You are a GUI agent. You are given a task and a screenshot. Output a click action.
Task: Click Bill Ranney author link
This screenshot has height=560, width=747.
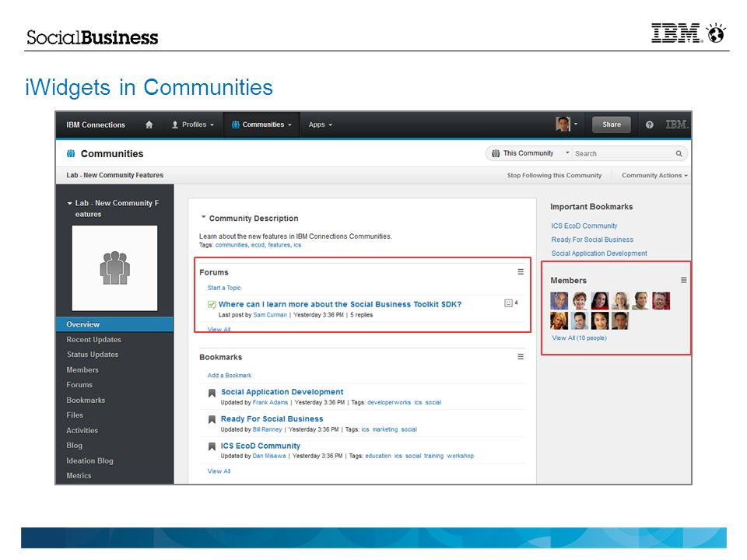tap(267, 429)
